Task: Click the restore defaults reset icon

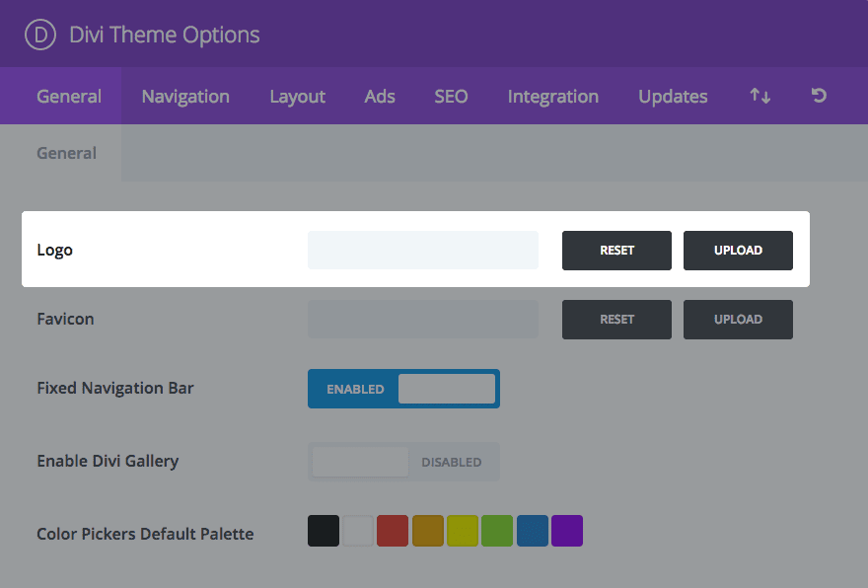Action: click(x=819, y=96)
